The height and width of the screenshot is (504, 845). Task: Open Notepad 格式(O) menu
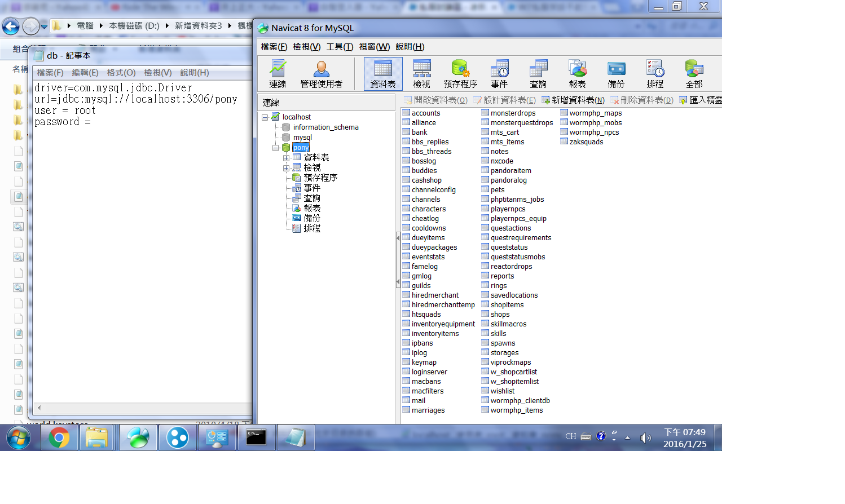(121, 73)
